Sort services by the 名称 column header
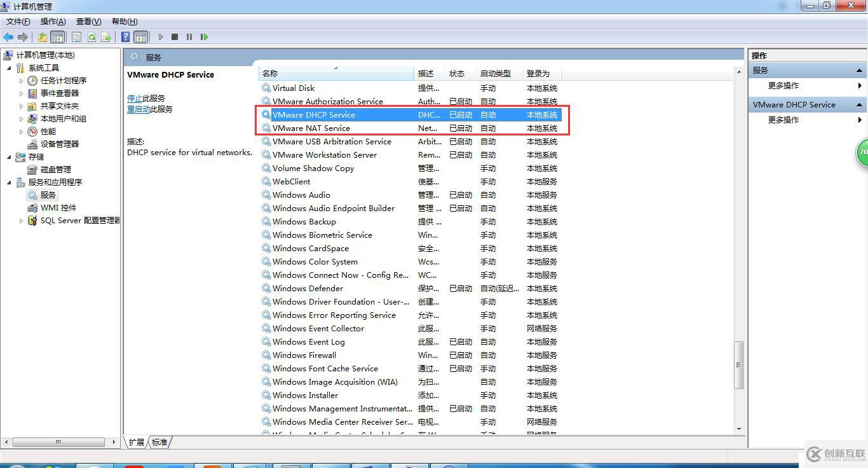This screenshot has width=868, height=468. point(337,74)
